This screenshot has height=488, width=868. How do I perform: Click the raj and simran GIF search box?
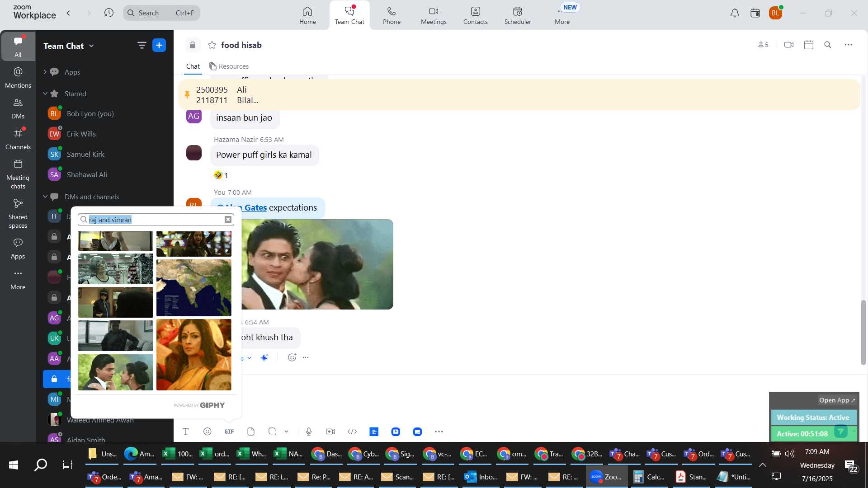coord(156,220)
